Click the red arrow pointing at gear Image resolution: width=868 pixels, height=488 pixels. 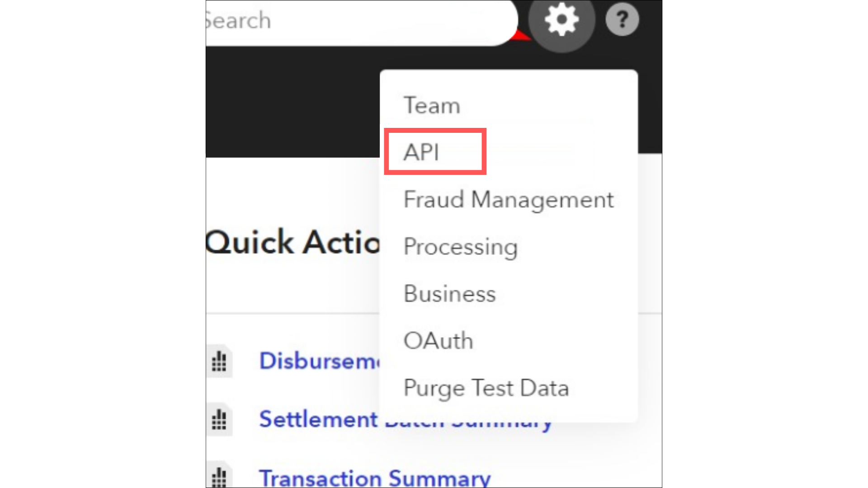521,35
